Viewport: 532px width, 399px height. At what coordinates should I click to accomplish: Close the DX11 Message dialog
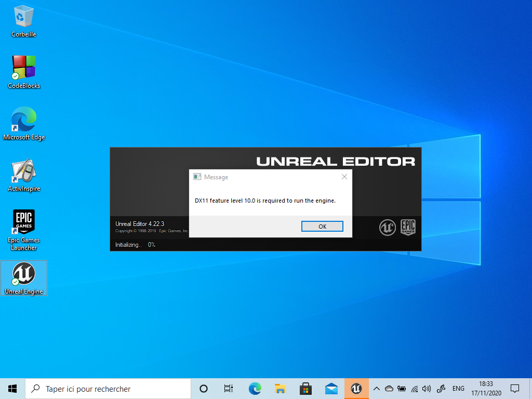[344, 177]
